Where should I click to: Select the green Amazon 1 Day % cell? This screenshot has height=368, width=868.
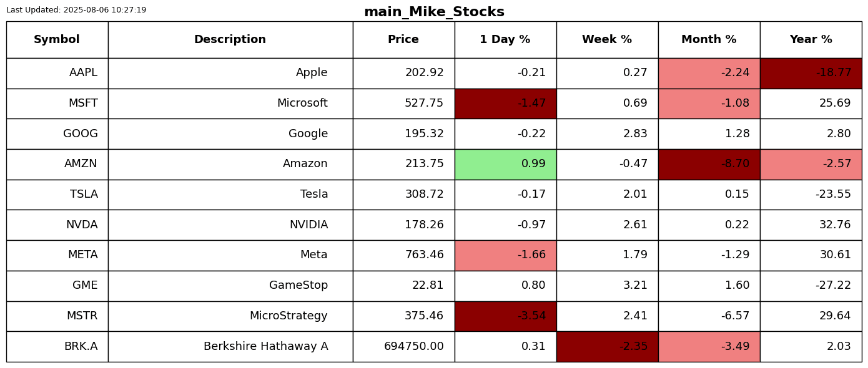505,164
